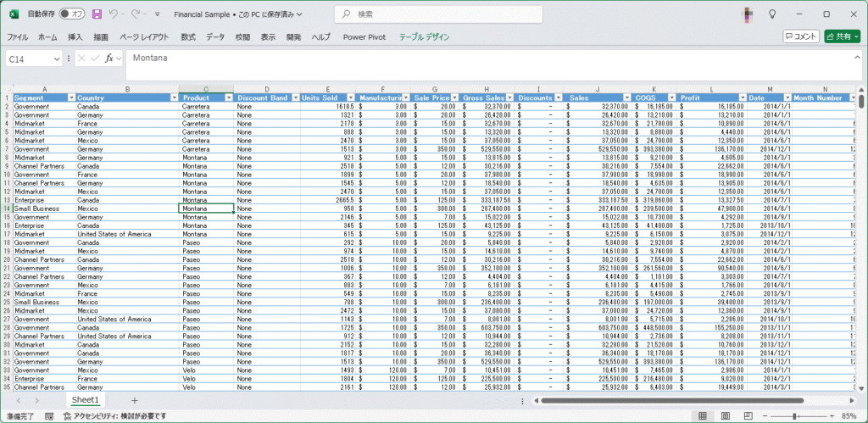Click next sheet navigation arrow
Screen dimensions: 868x423
point(37,400)
